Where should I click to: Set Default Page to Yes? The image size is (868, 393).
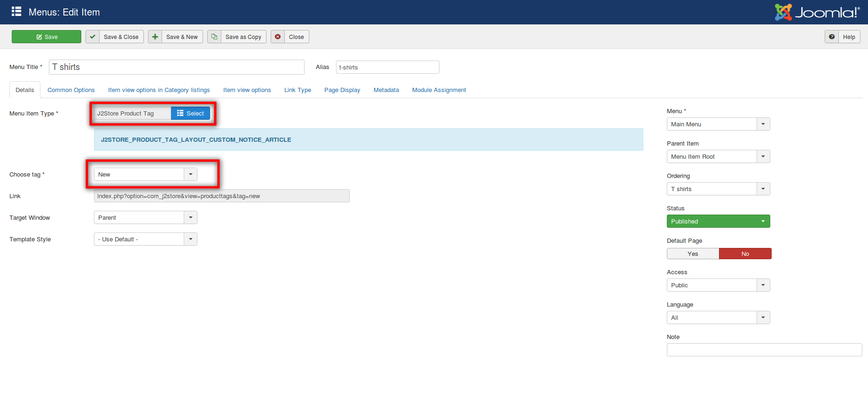[x=693, y=254]
